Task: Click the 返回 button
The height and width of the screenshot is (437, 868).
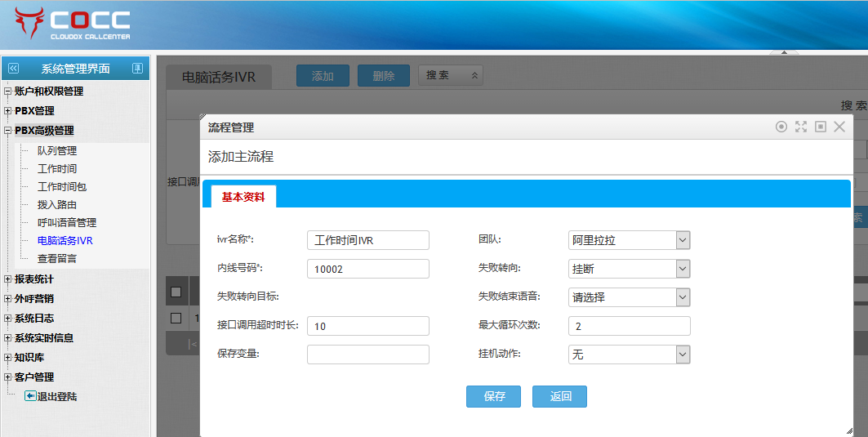Action: 559,397
